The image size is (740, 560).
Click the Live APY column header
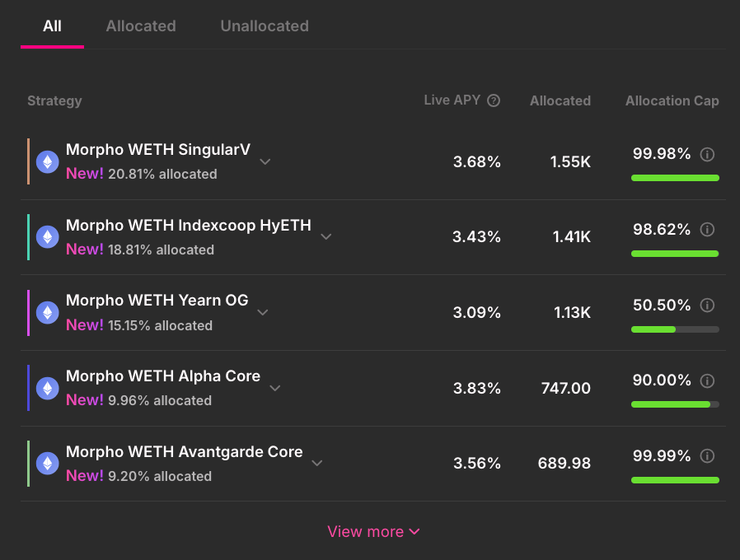452,100
